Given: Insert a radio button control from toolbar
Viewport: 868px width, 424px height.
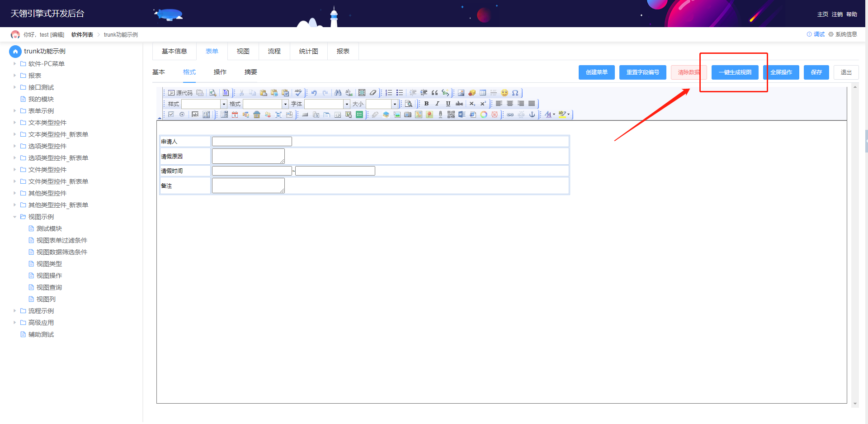Looking at the screenshot, I should tap(182, 114).
